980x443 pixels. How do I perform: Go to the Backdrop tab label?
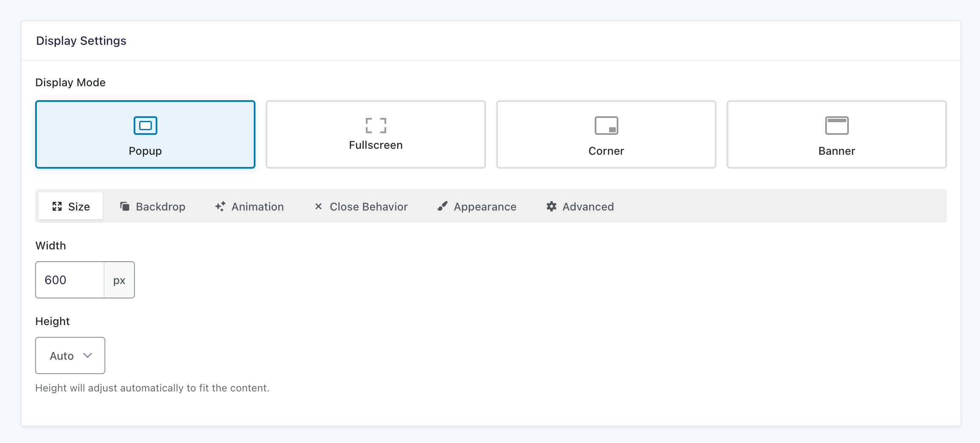coord(160,207)
